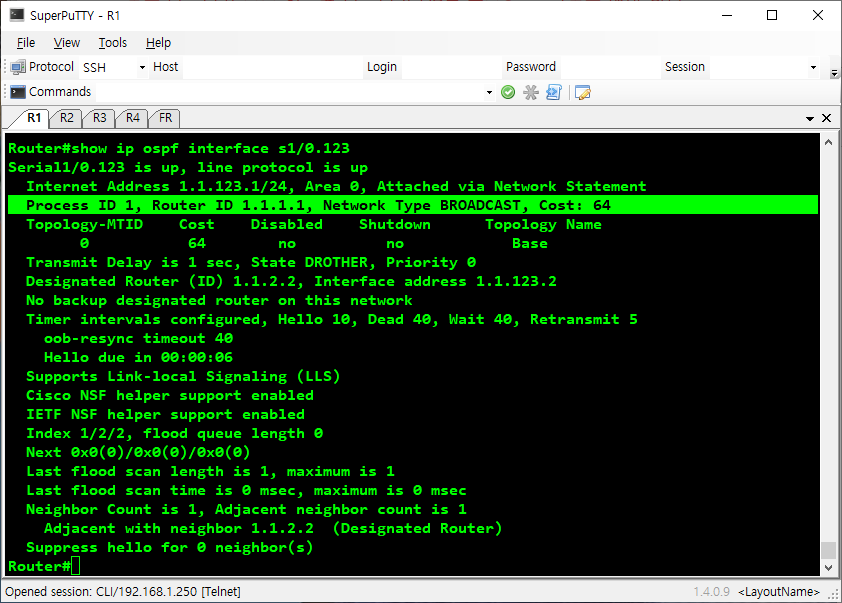The width and height of the screenshot is (842, 603).
Task: Click the terminal scrollbar up arrow
Action: point(829,142)
